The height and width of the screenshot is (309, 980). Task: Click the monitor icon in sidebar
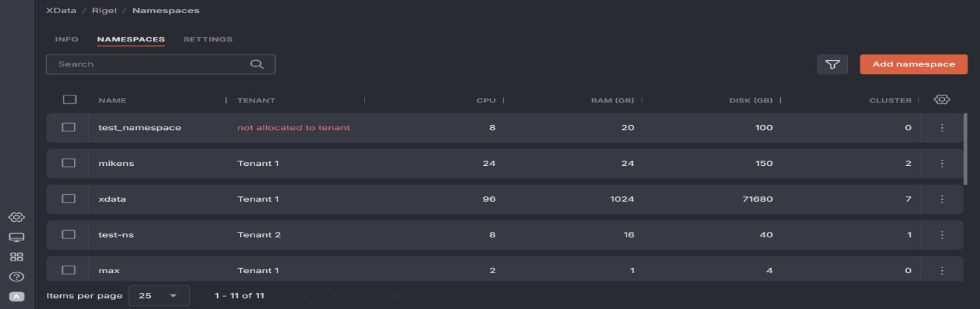click(x=17, y=237)
